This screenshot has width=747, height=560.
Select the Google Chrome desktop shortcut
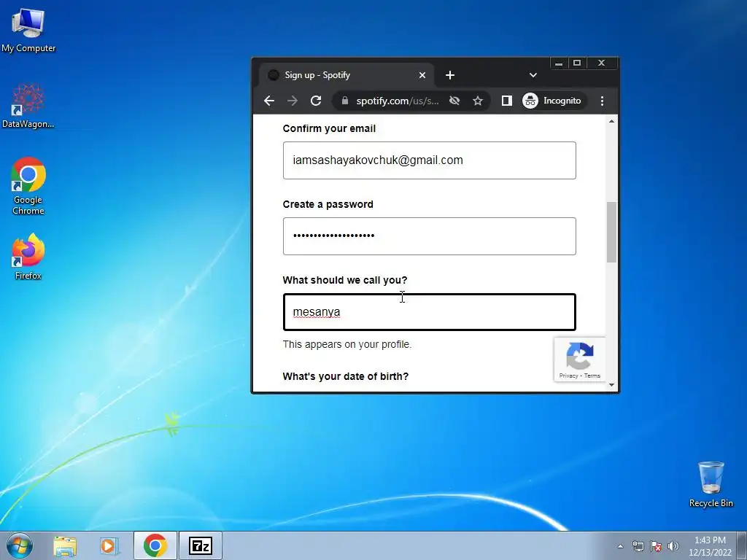[28, 186]
